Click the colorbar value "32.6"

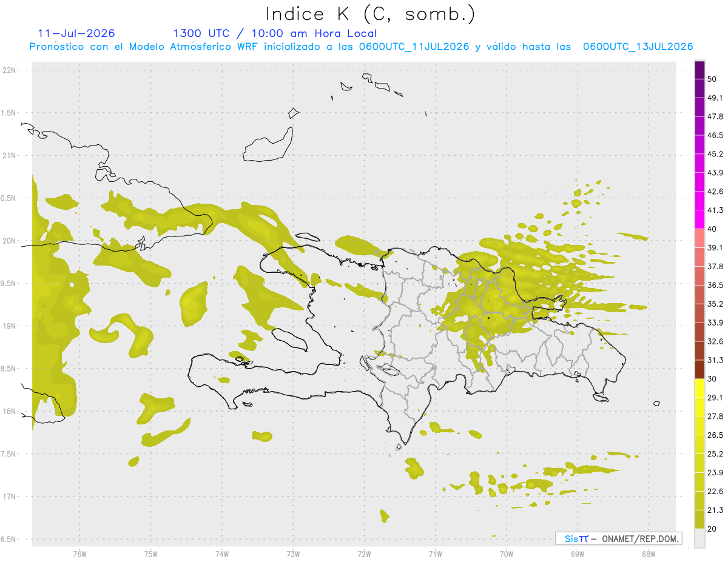(x=716, y=341)
